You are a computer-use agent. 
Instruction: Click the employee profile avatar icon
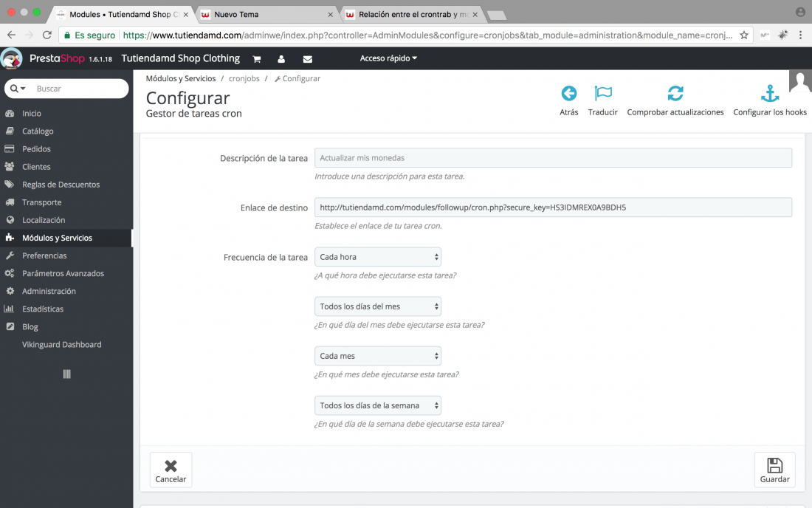click(800, 81)
